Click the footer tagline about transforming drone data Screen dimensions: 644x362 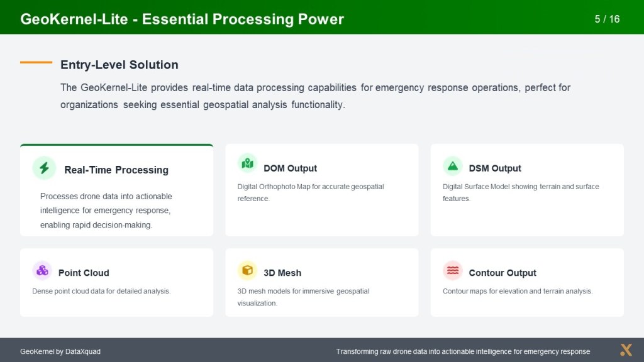point(463,351)
